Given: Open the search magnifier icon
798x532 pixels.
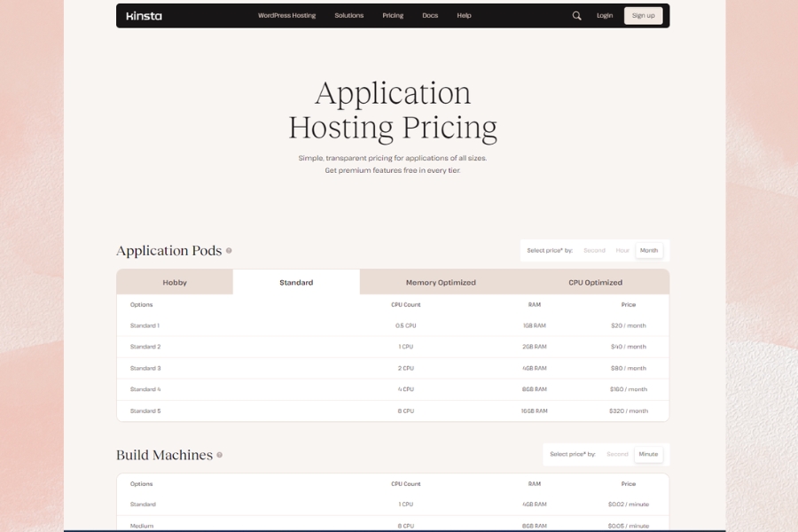Looking at the screenshot, I should pyautogui.click(x=576, y=16).
